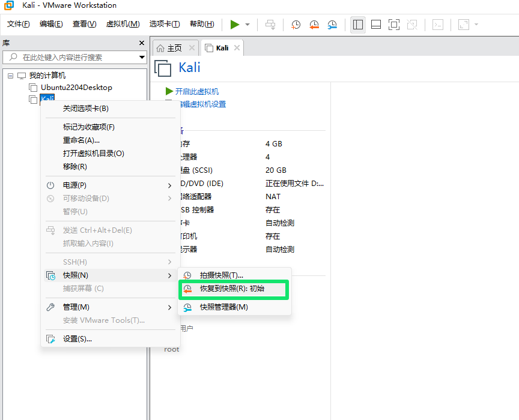
Task: Click the revert snapshot toolbar icon
Action: [x=314, y=25]
